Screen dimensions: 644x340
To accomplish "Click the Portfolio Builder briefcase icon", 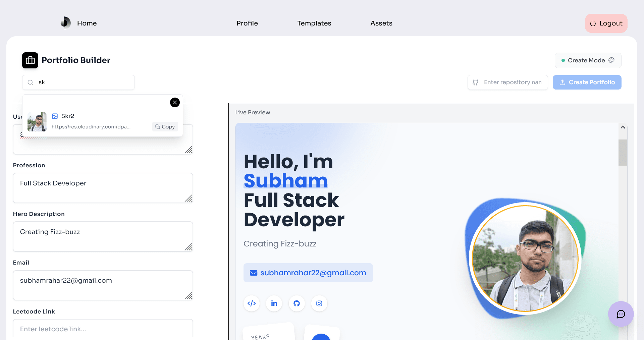I will [x=30, y=60].
